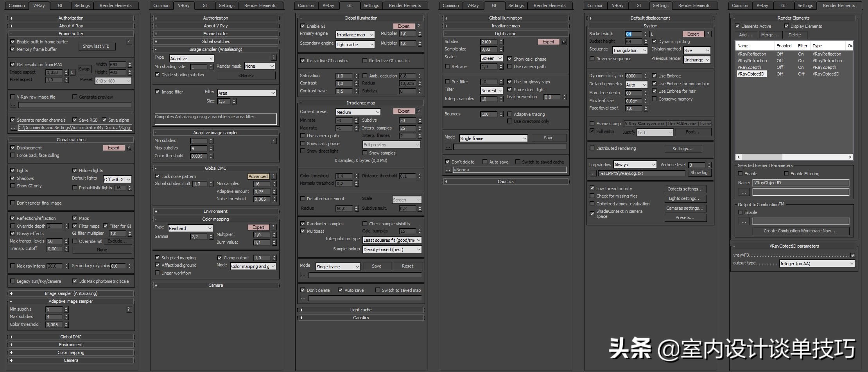This screenshot has height=372, width=868.
Task: Click the browse button under Output to Combustion
Action: (x=743, y=222)
